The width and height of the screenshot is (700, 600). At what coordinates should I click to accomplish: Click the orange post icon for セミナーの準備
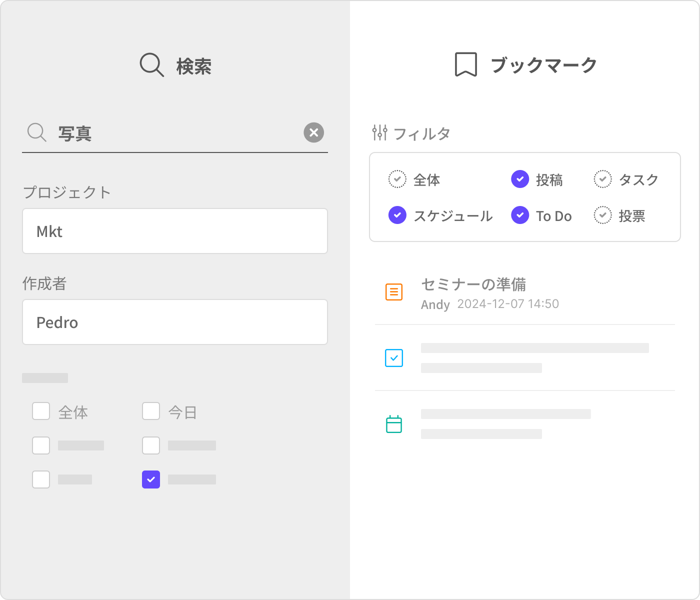pos(394,292)
